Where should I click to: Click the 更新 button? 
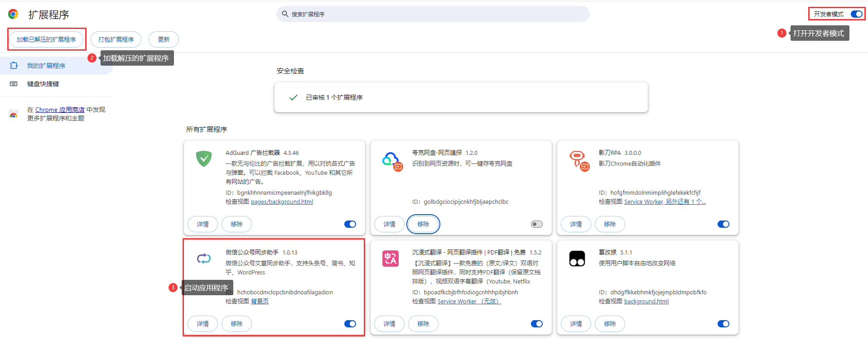(x=164, y=39)
